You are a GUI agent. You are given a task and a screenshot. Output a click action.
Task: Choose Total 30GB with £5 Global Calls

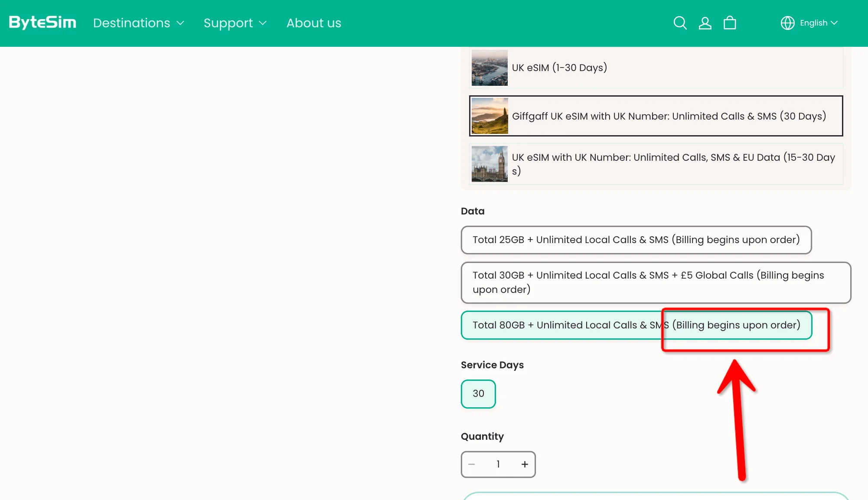(656, 282)
